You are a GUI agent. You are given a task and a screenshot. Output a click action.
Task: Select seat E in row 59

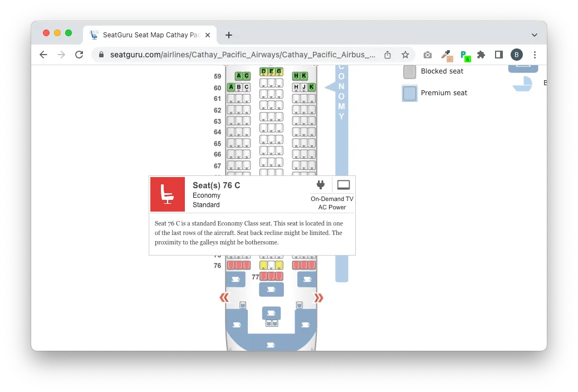pyautogui.click(x=271, y=71)
